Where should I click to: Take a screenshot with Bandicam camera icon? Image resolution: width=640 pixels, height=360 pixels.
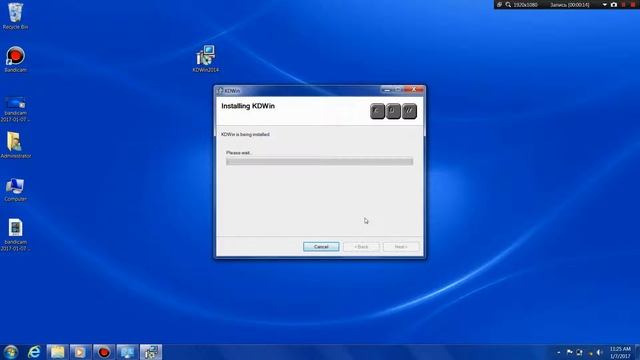point(613,5)
